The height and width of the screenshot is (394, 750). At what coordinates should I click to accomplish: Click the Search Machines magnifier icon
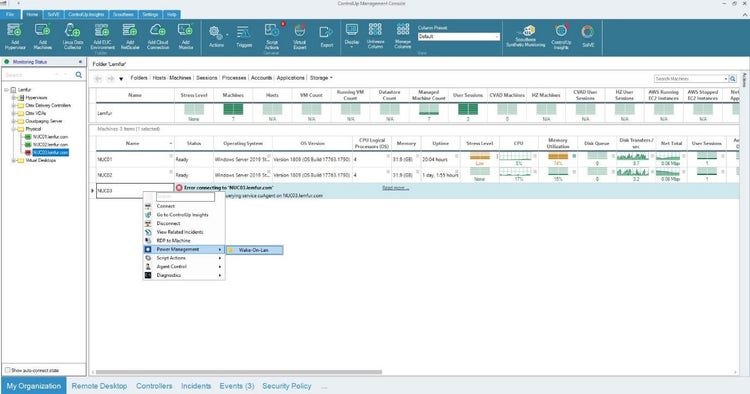(733, 78)
